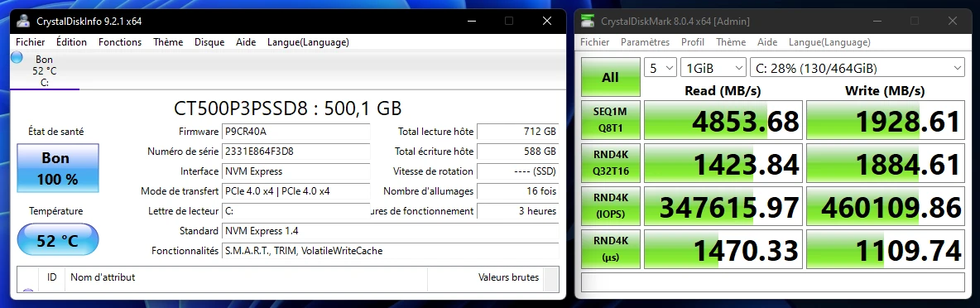Click the empty comment field below results
The width and height of the screenshot is (980, 308).
(x=773, y=282)
